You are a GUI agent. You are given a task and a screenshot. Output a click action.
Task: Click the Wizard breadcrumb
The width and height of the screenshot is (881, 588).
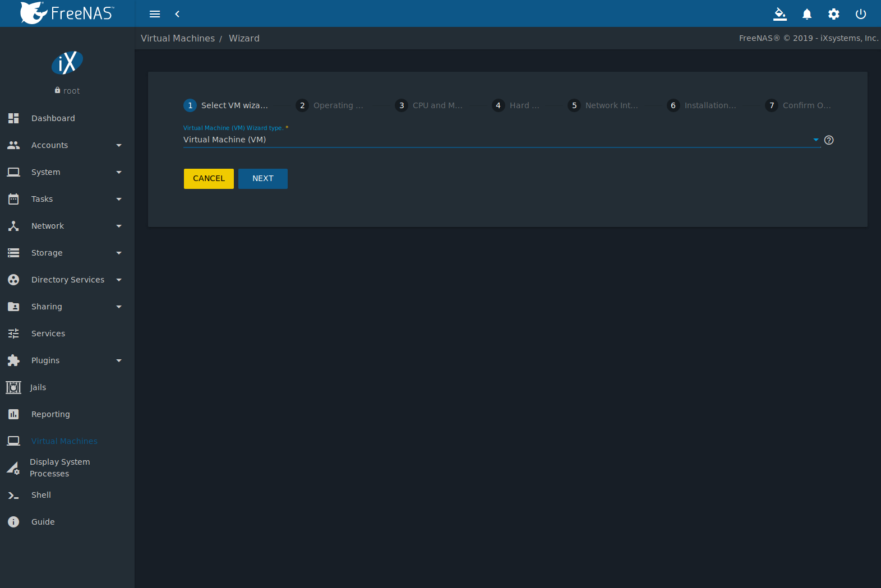click(x=244, y=39)
